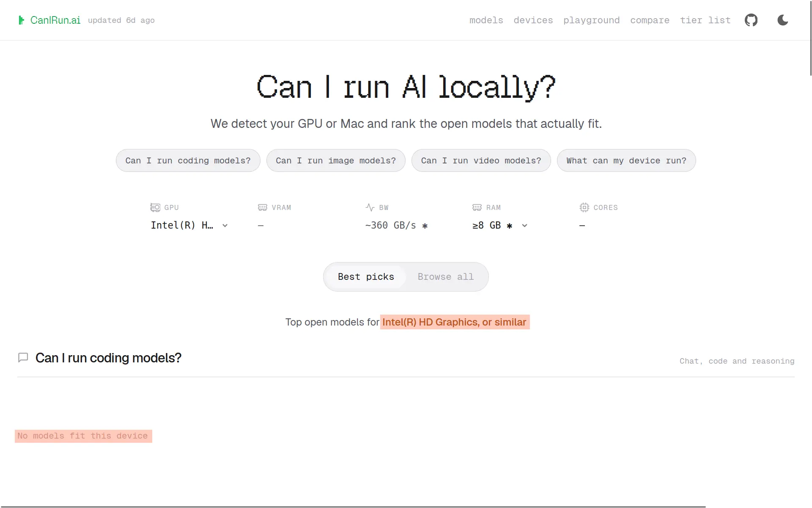Open the playground nav item
Screen dimensions: 812x508
coord(591,20)
